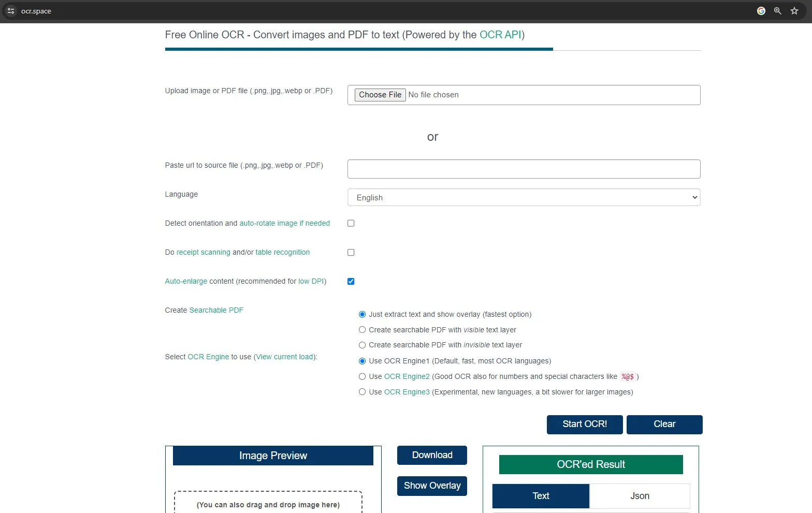Open the zoom magnifier icon in address bar
The image size is (812, 513).
[x=777, y=11]
